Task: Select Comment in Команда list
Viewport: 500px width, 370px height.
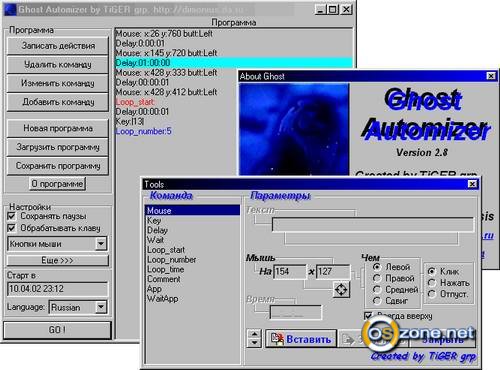Action: [192, 279]
